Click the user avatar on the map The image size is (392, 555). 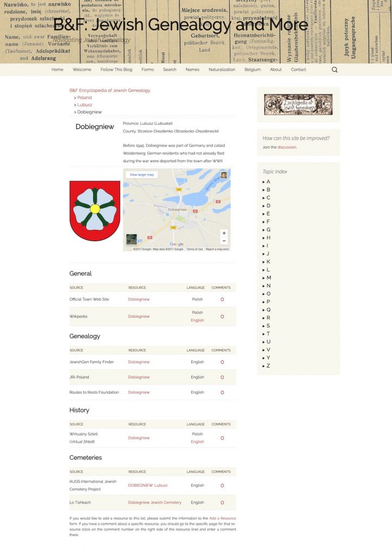pyautogui.click(x=224, y=175)
